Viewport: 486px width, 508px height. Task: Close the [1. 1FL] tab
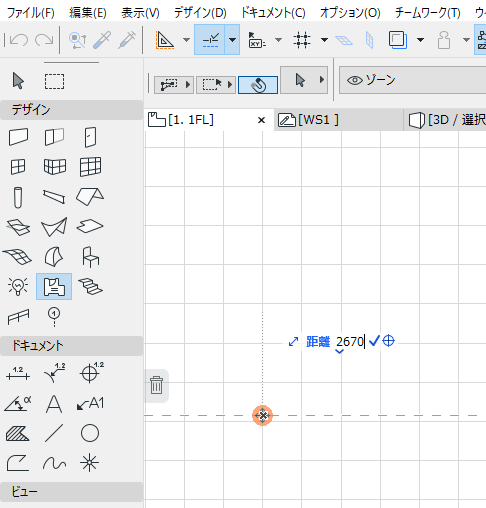(x=262, y=120)
